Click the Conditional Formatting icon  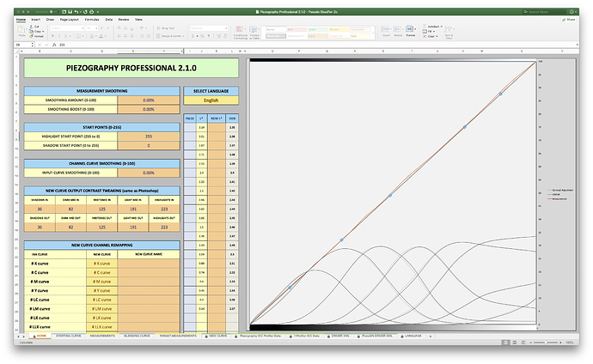point(240,29)
